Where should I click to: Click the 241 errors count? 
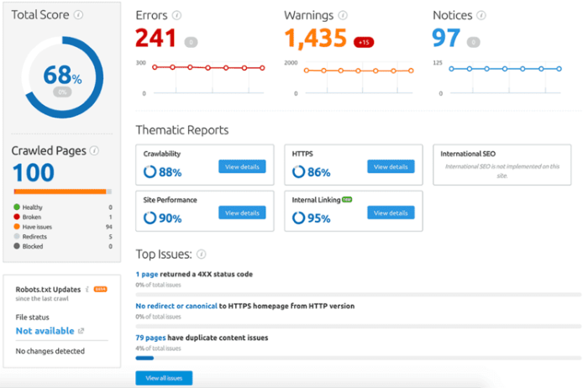pyautogui.click(x=155, y=38)
